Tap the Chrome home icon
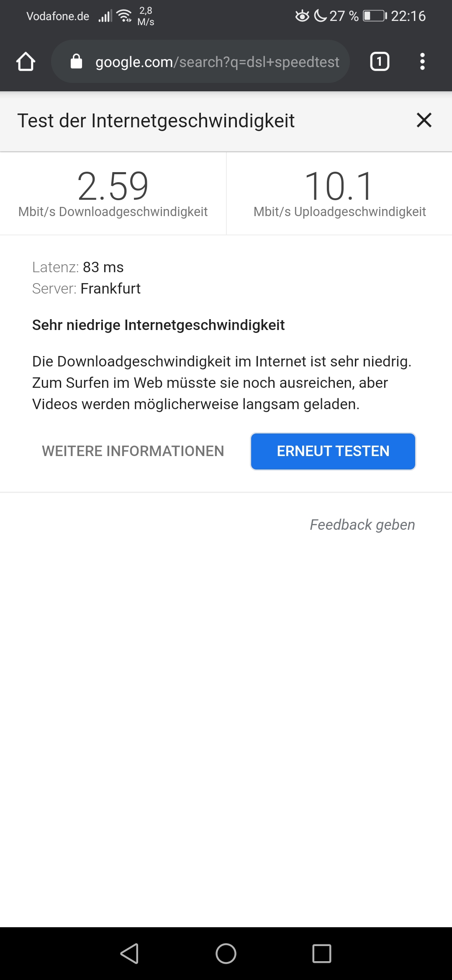This screenshot has height=980, width=452. pyautogui.click(x=26, y=62)
